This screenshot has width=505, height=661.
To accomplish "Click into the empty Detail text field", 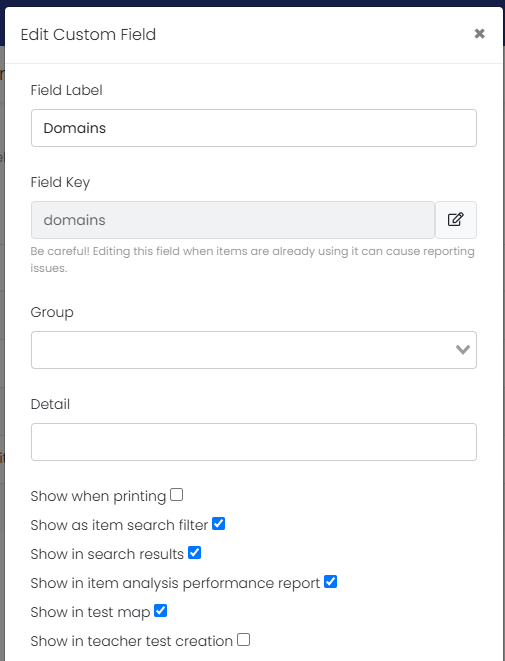I will point(254,442).
